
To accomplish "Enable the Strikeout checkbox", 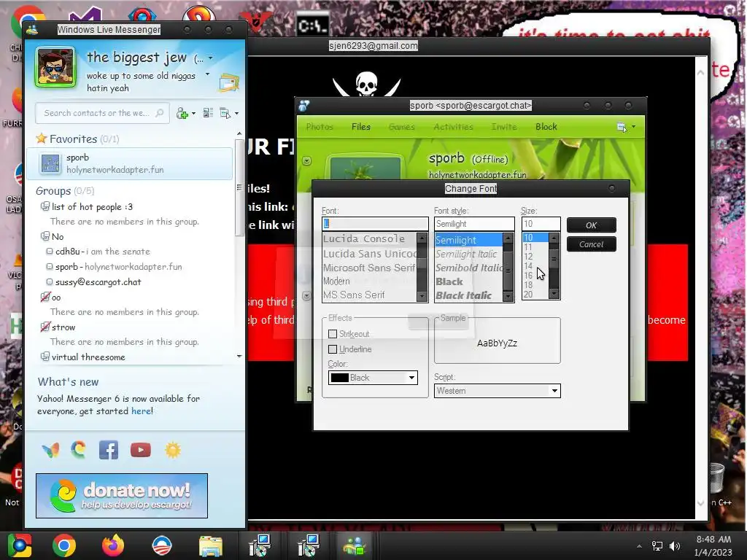I will [333, 334].
